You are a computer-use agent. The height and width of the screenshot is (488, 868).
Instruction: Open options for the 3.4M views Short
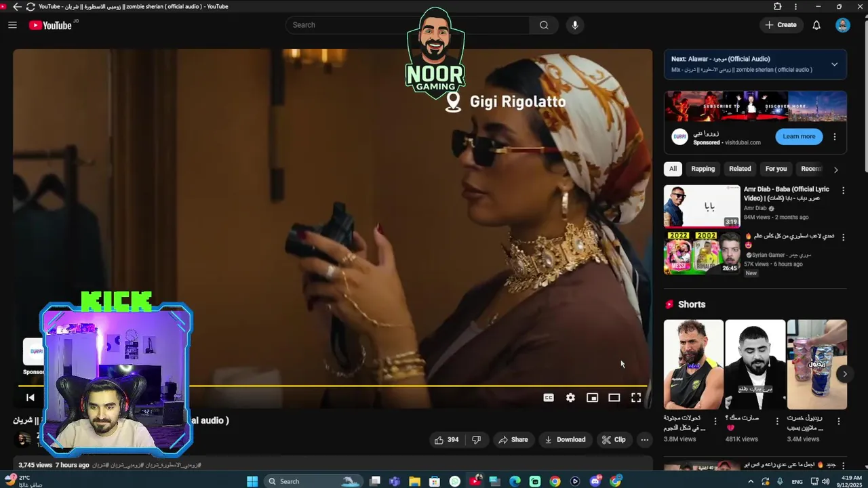point(839,422)
